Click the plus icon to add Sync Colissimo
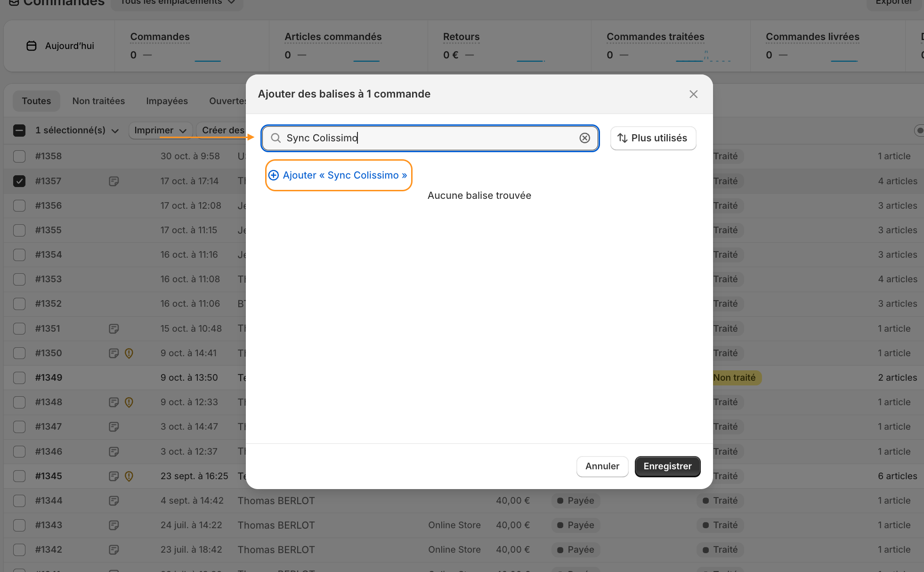This screenshot has width=924, height=572. point(274,175)
